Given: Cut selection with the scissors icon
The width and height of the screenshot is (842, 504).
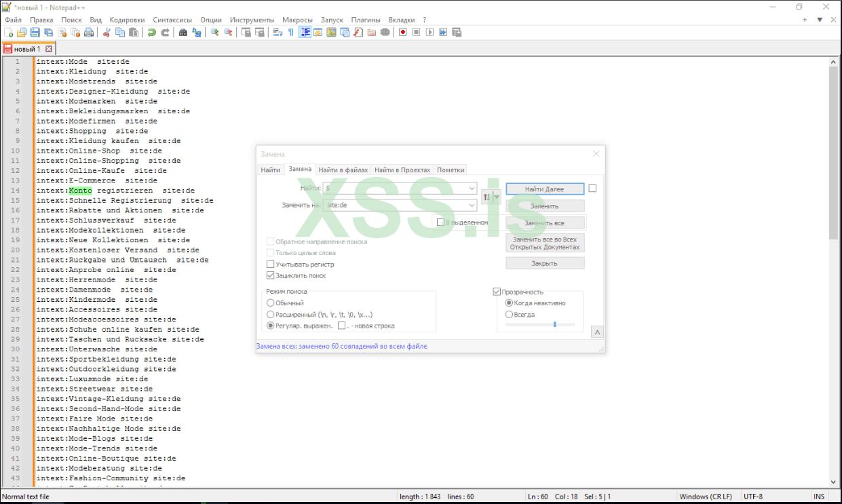Looking at the screenshot, I should [x=107, y=32].
